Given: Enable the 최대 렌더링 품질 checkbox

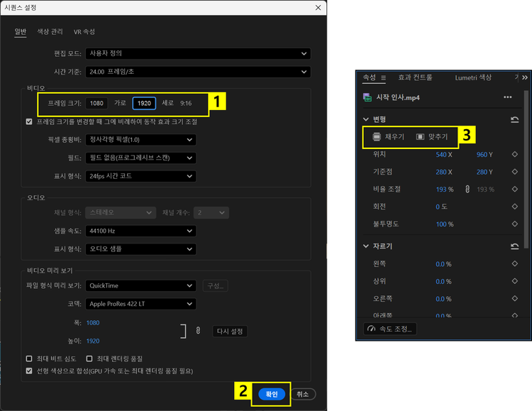Looking at the screenshot, I should click(89, 358).
